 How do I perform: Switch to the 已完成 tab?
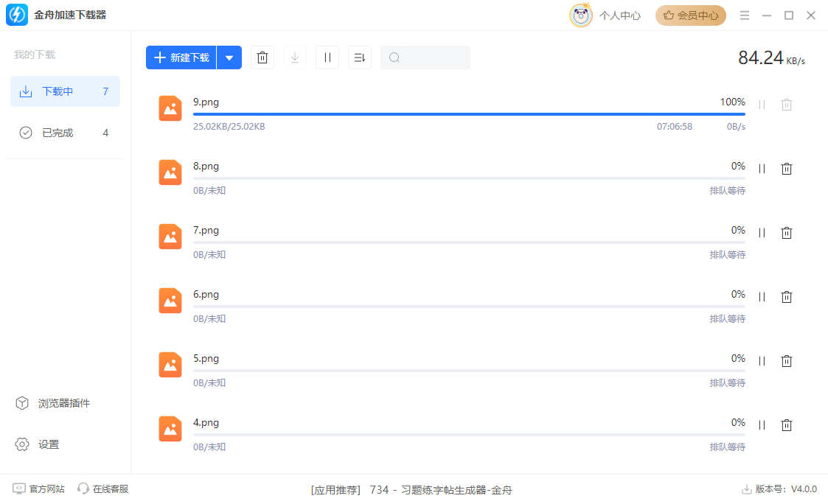(55, 133)
